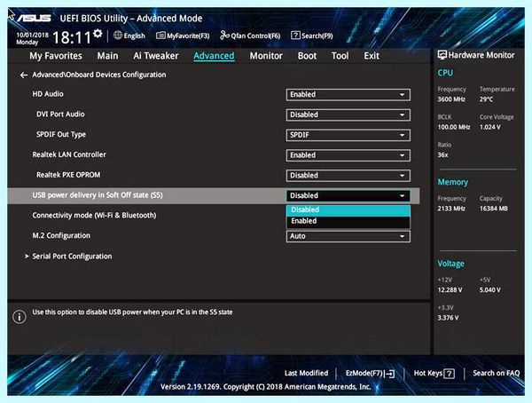The height and width of the screenshot is (403, 532).
Task: Select the Realtek LAN Controller label
Action: (69, 154)
